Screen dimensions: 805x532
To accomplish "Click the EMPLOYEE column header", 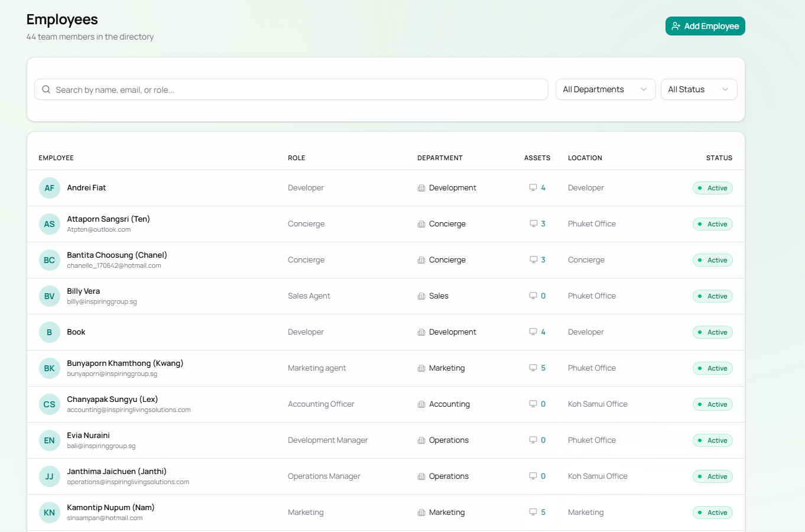I will [x=56, y=158].
